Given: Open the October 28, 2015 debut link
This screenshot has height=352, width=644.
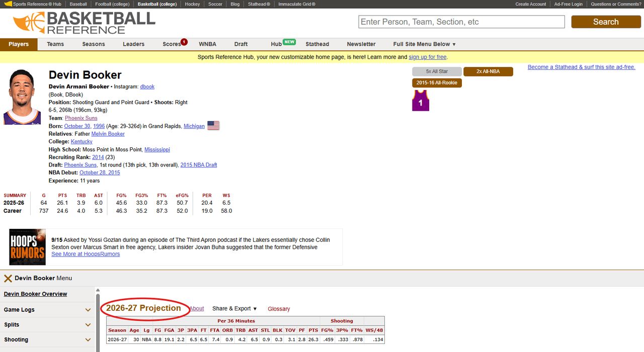Looking at the screenshot, I should click(x=100, y=172).
